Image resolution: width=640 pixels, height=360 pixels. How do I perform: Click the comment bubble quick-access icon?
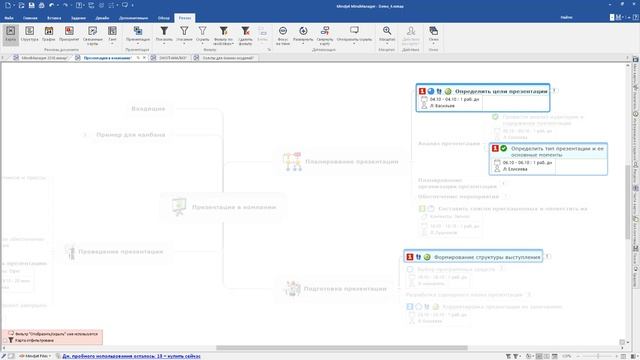[x=125, y=5]
